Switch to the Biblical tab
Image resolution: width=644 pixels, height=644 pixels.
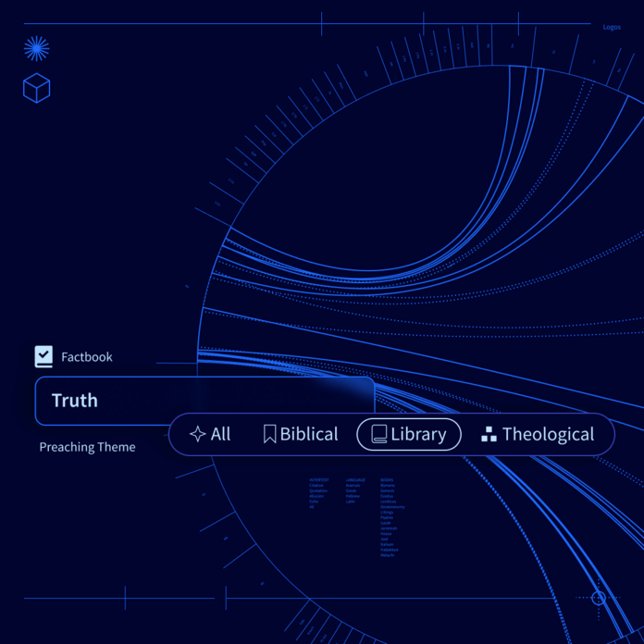pos(301,434)
